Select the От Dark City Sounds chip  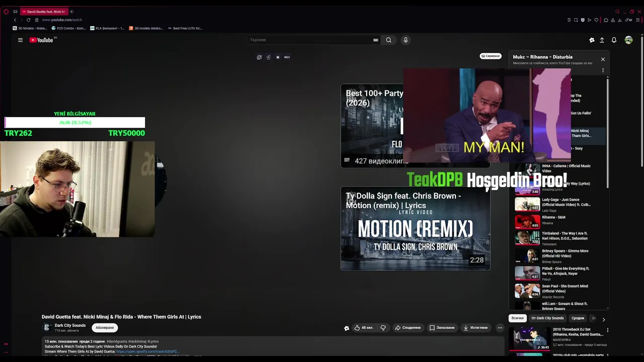pyautogui.click(x=547, y=318)
